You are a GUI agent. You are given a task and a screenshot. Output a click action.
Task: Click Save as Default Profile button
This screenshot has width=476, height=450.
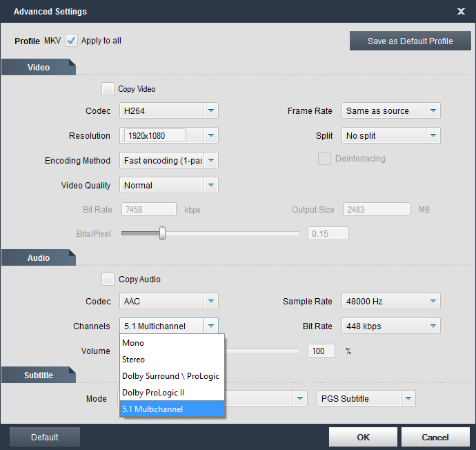pos(410,41)
